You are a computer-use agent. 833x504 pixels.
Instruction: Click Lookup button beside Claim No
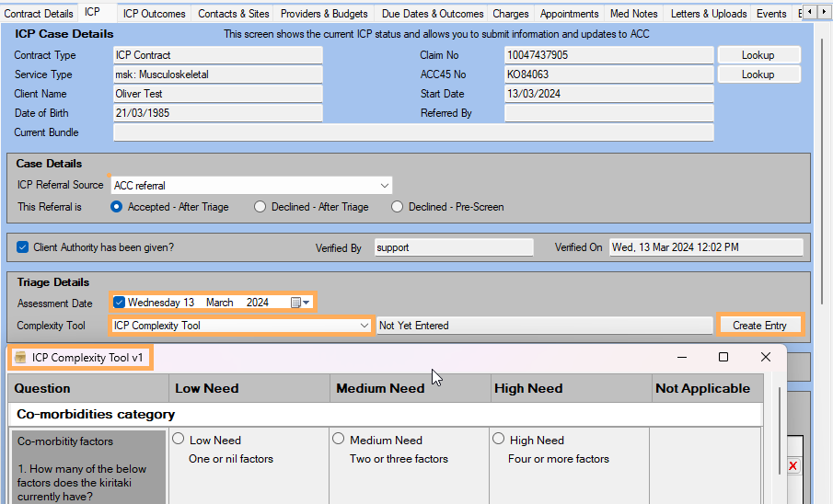[758, 55]
